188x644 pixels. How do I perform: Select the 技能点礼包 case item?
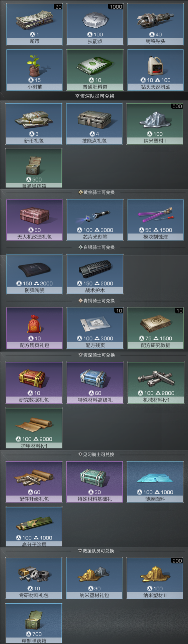pyautogui.click(x=94, y=124)
